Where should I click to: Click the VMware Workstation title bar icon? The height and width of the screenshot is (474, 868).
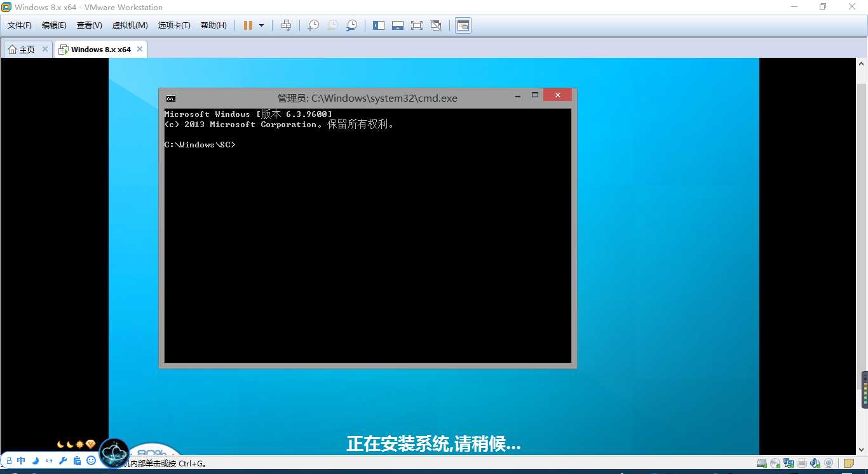(x=6, y=7)
